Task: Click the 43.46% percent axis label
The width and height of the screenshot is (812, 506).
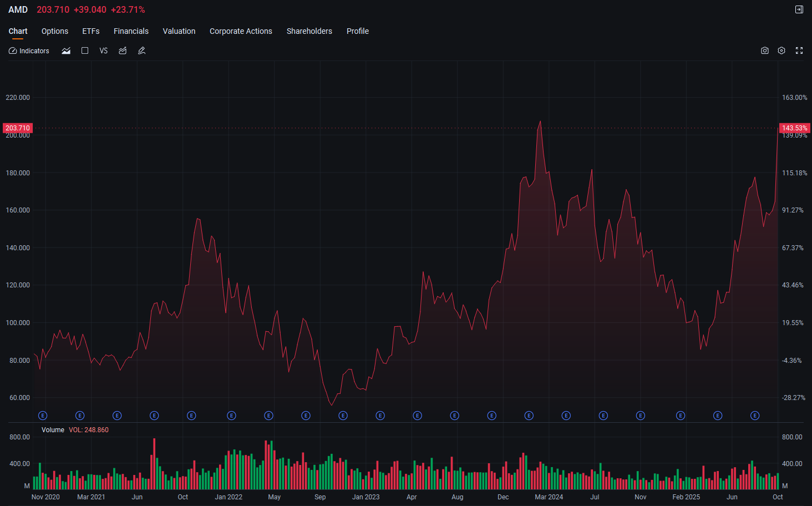Action: pos(793,285)
